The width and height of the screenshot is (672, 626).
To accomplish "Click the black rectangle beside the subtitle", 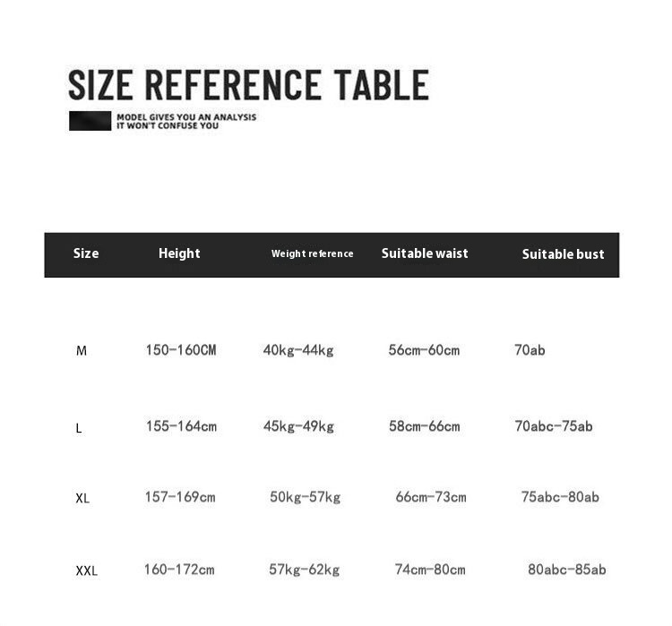I will [90, 121].
